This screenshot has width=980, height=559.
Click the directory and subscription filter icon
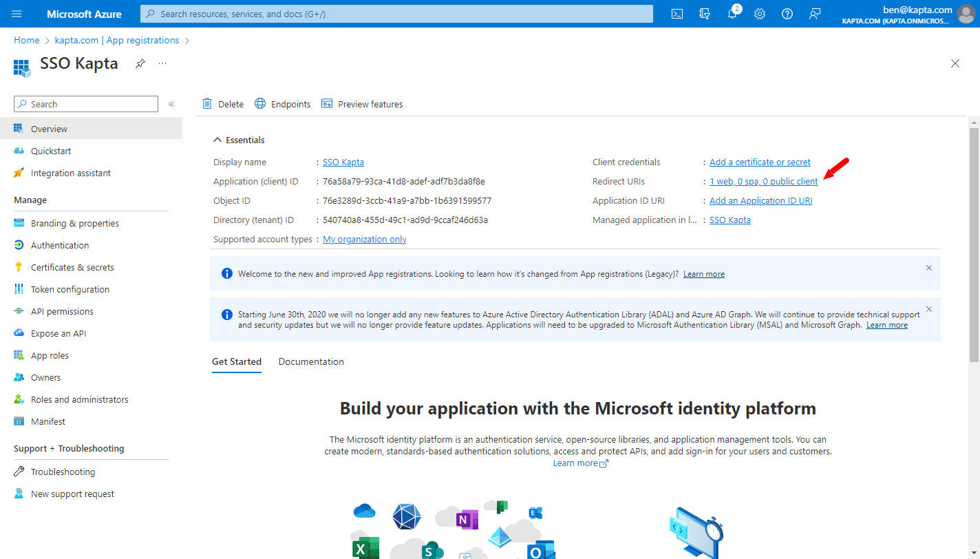(705, 14)
